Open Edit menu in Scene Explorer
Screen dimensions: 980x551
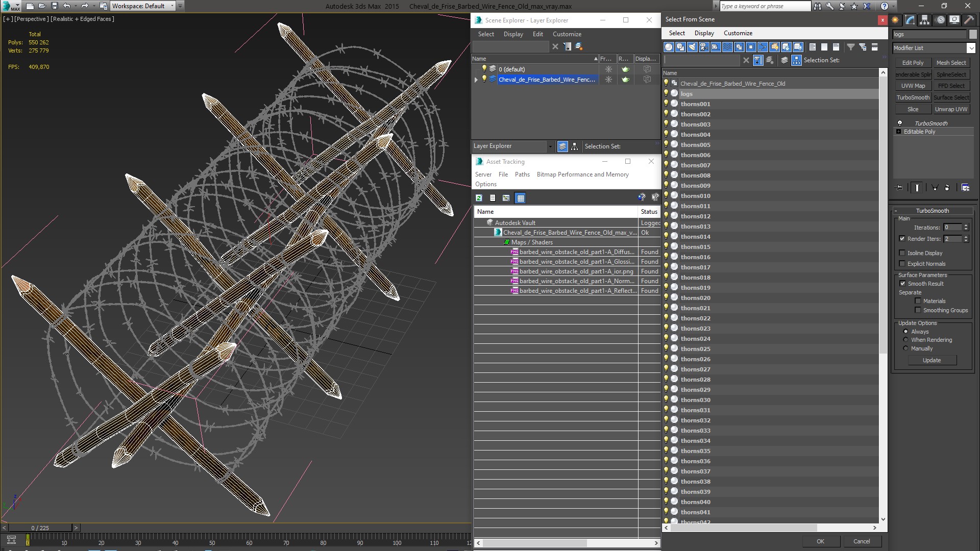[537, 34]
